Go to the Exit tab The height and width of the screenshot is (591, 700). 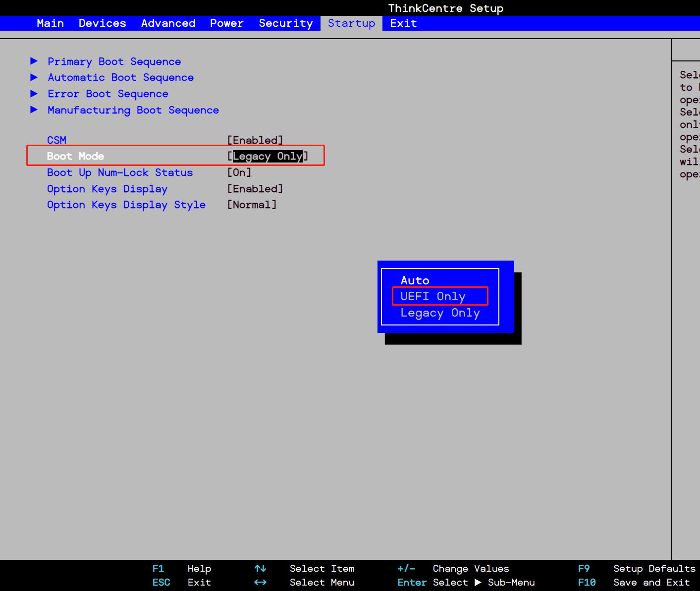coord(403,23)
